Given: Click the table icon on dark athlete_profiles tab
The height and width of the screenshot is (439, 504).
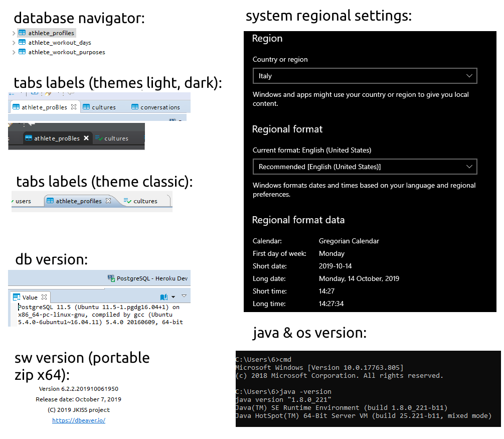Looking at the screenshot, I should click(x=29, y=138).
